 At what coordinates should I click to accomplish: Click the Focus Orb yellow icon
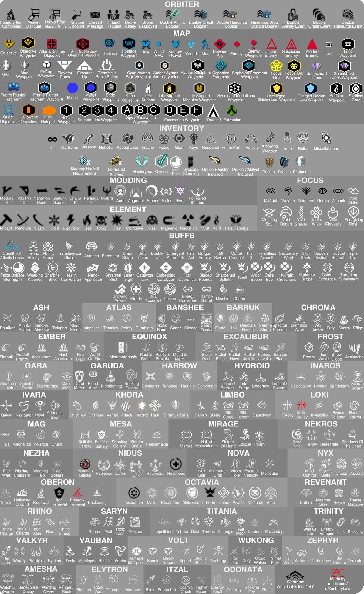click(276, 66)
